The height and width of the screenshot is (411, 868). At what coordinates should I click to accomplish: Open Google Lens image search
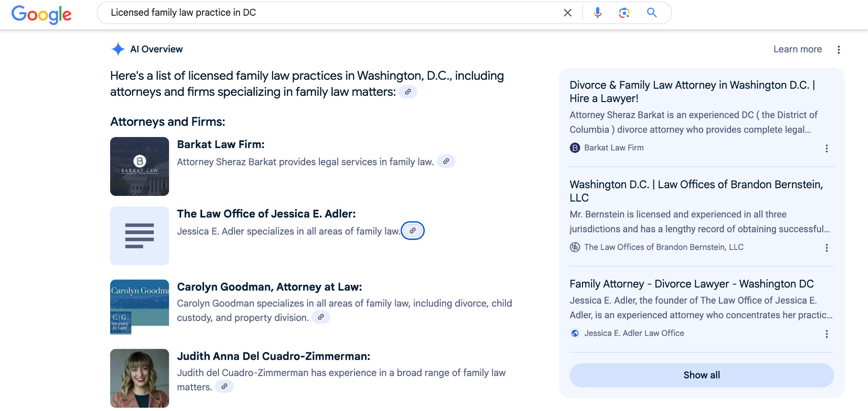click(624, 13)
